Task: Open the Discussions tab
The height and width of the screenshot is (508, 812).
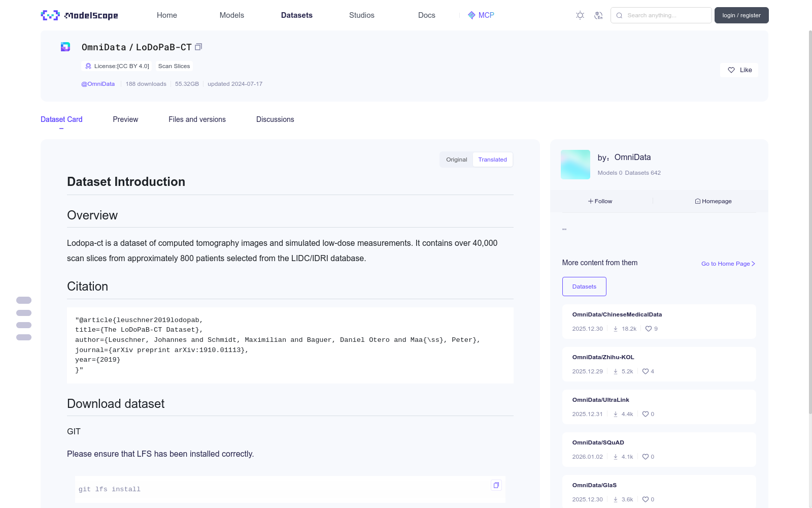Action: 275,119
